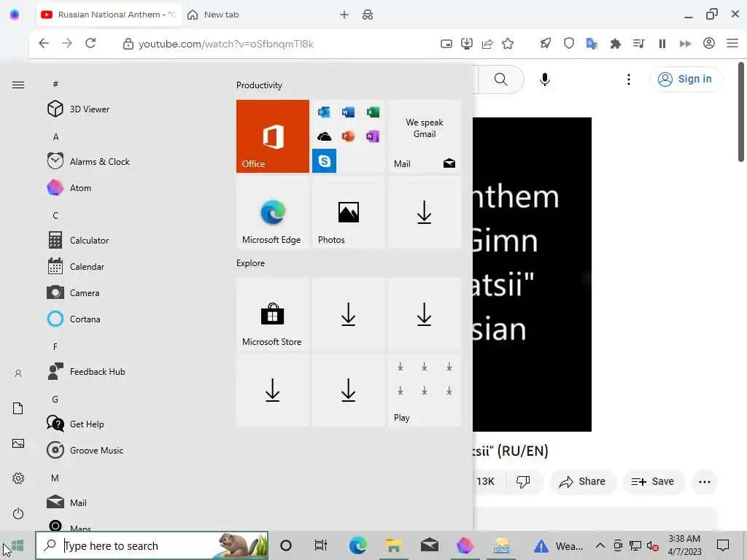Open Cortana circle on taskbar
Screen dimensions: 747x560
[x=286, y=545]
